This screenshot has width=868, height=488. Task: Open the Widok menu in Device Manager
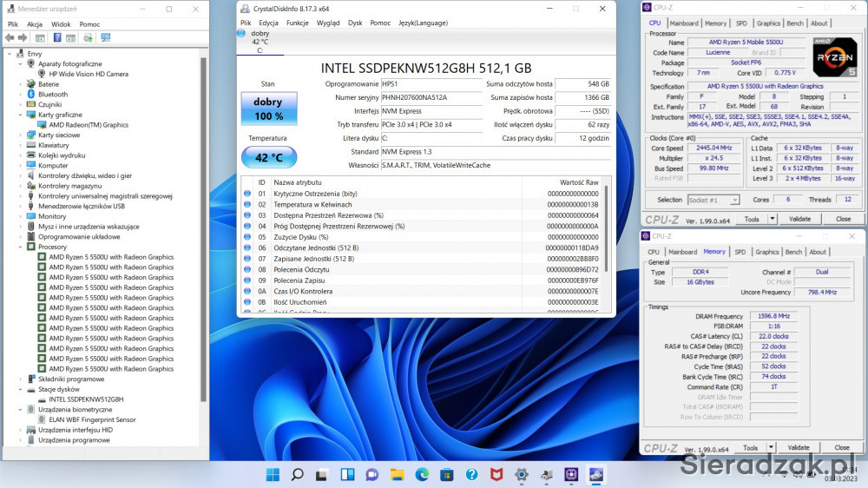point(61,24)
